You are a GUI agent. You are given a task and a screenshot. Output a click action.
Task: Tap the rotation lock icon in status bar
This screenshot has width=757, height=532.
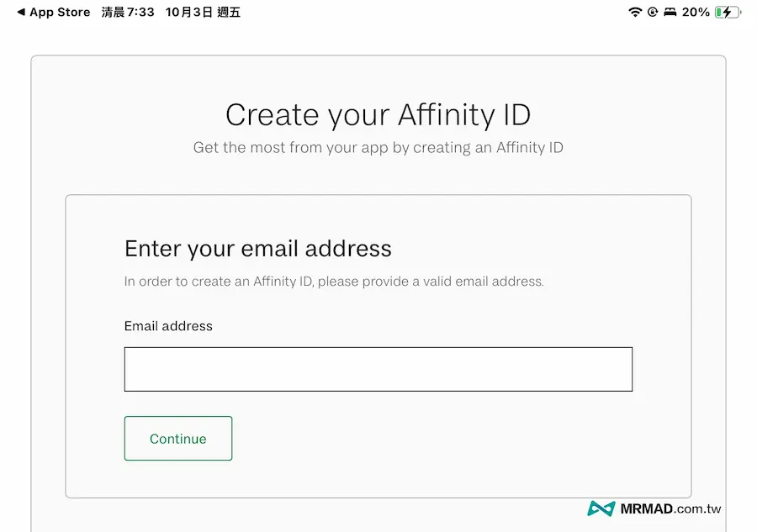coord(653,12)
